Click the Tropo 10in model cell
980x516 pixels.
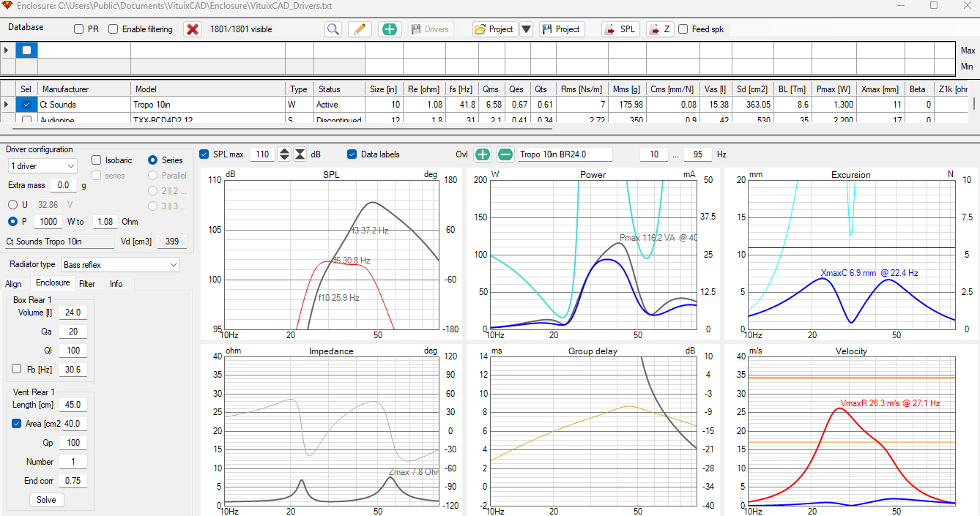[208, 105]
